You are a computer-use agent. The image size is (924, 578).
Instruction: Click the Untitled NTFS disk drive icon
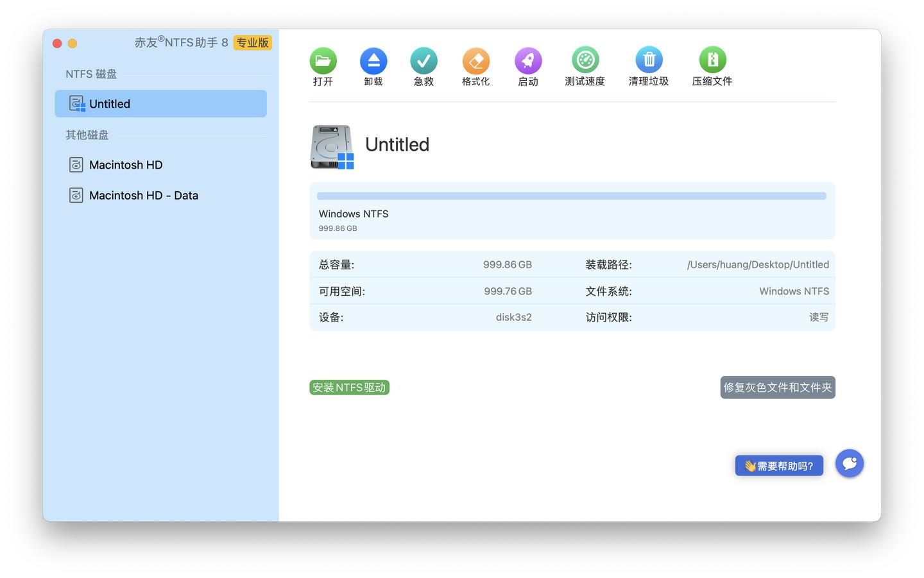click(x=331, y=147)
